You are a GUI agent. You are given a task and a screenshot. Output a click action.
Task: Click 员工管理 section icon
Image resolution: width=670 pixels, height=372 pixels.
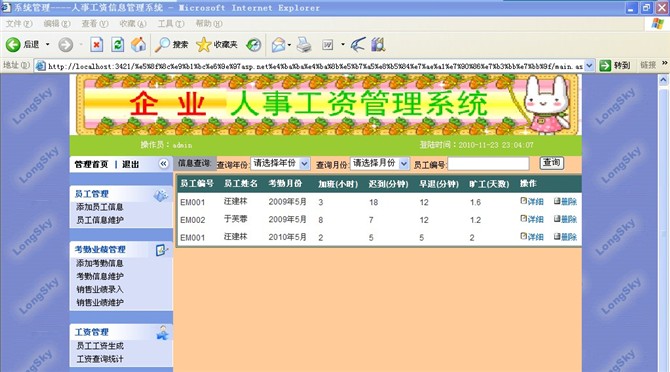tap(161, 195)
